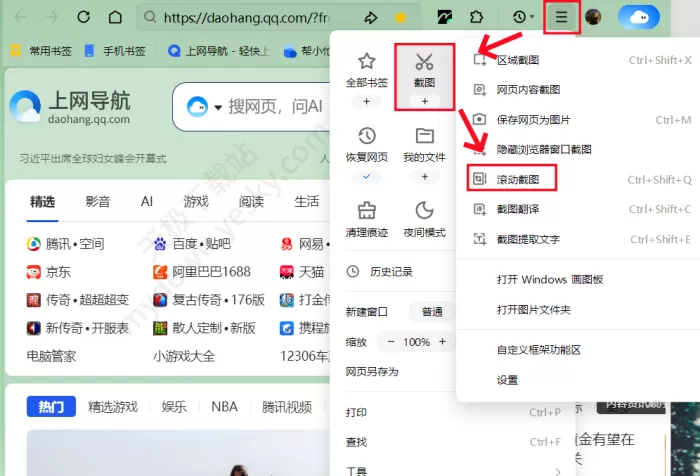This screenshot has width=700, height=476.
Task: Choose 打开图片文件夹
Action: click(x=533, y=309)
